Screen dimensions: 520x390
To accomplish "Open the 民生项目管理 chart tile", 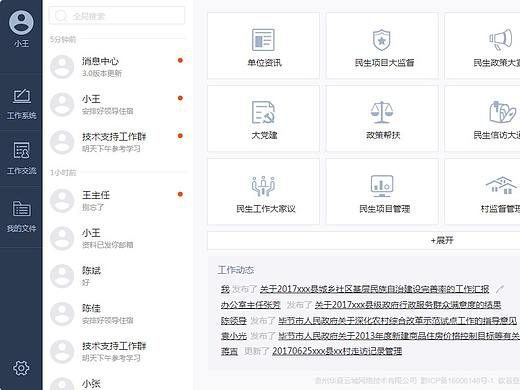I will coord(382,192).
